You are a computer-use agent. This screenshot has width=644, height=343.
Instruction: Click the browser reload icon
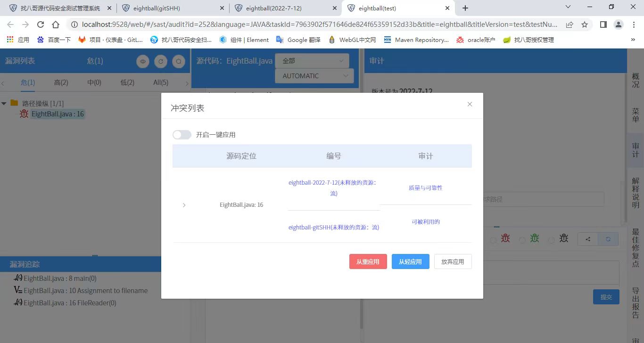(x=41, y=24)
